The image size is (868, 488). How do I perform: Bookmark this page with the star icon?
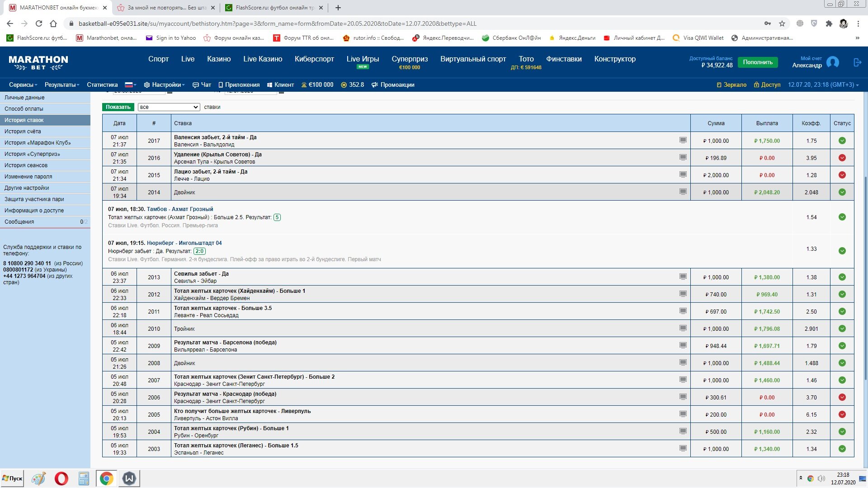click(782, 23)
